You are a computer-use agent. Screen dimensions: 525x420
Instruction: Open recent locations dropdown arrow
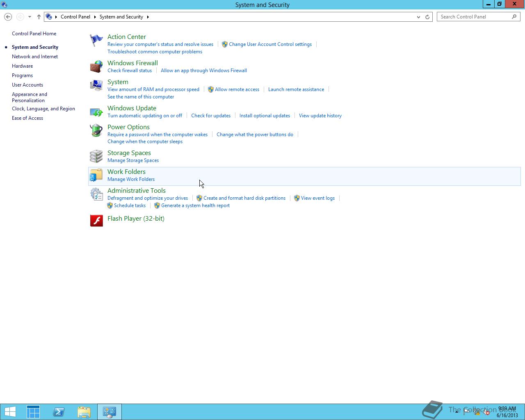pyautogui.click(x=30, y=17)
